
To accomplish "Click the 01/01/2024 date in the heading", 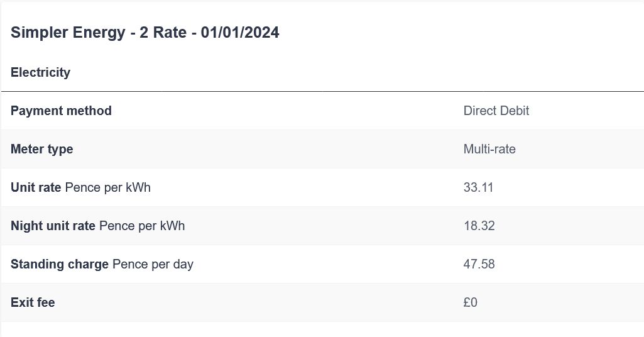I will (240, 33).
